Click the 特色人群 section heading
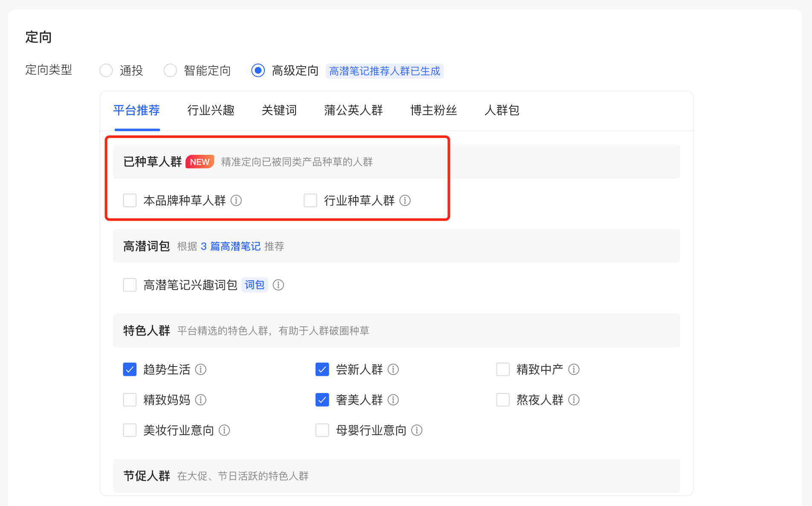 pyautogui.click(x=147, y=331)
